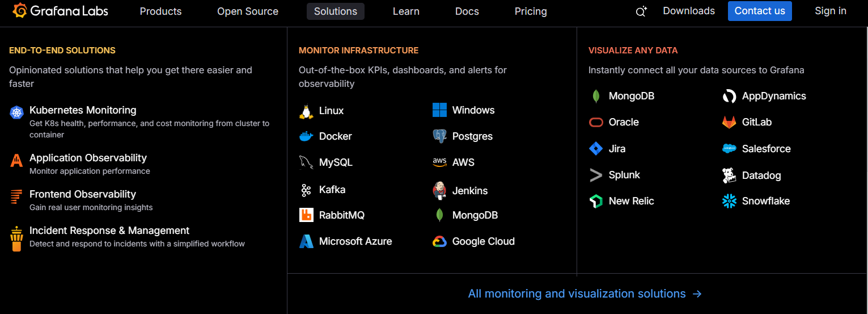The image size is (868, 314).
Task: Click the MongoDB leaf icon under Monitor Infrastructure
Action: click(439, 215)
